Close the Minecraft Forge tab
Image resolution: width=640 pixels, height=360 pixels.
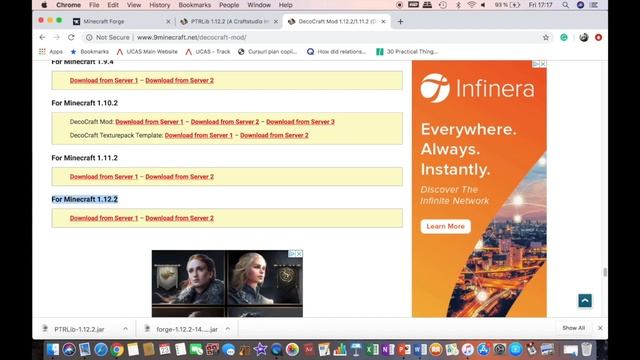click(168, 22)
